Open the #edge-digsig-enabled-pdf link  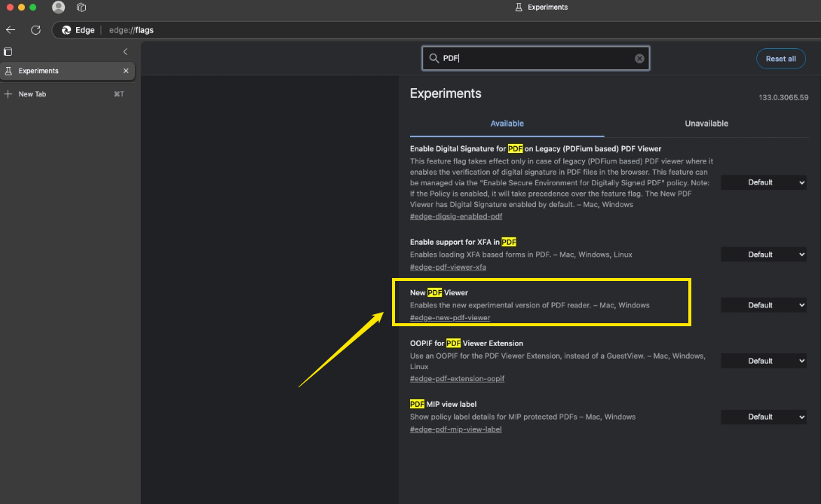pos(456,216)
